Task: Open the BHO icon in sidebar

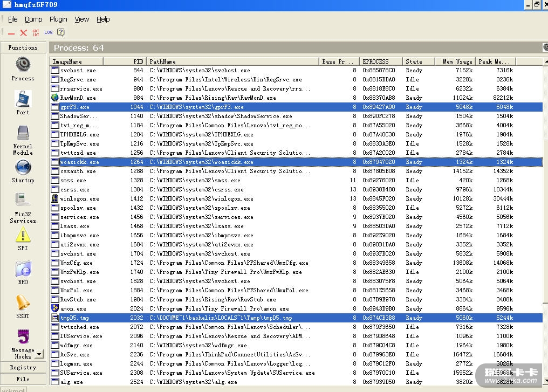Action: pos(23,269)
